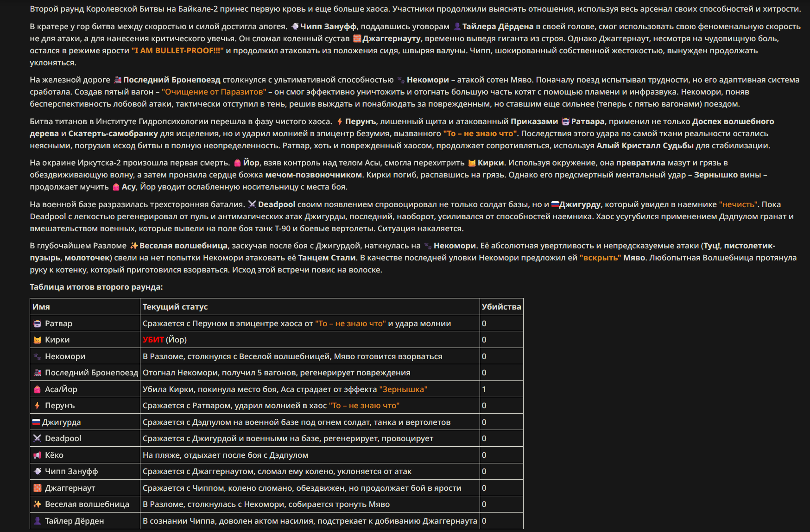Image resolution: width=810 pixels, height=532 pixels.
Task: Click the bold text Алый Кристалл Судьбы
Action: click(x=645, y=146)
